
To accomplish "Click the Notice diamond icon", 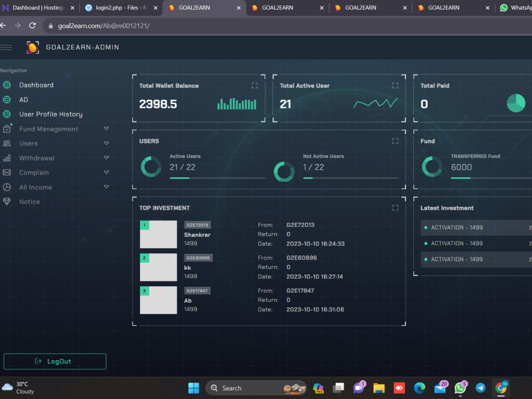I will pos(7,202).
